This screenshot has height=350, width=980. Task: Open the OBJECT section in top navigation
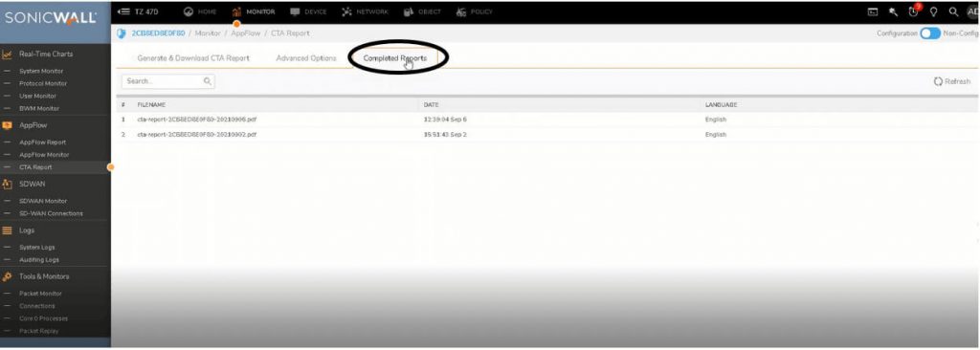[422, 11]
